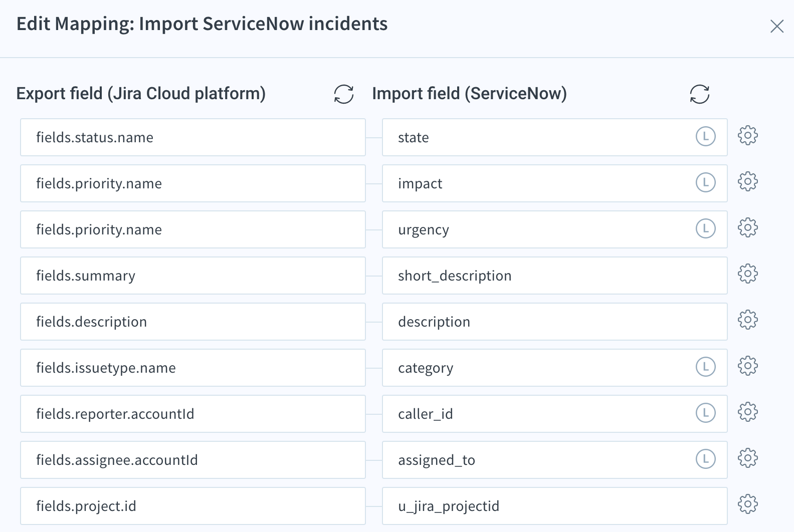794x532 pixels.
Task: Click the urgency import field
Action: point(555,229)
